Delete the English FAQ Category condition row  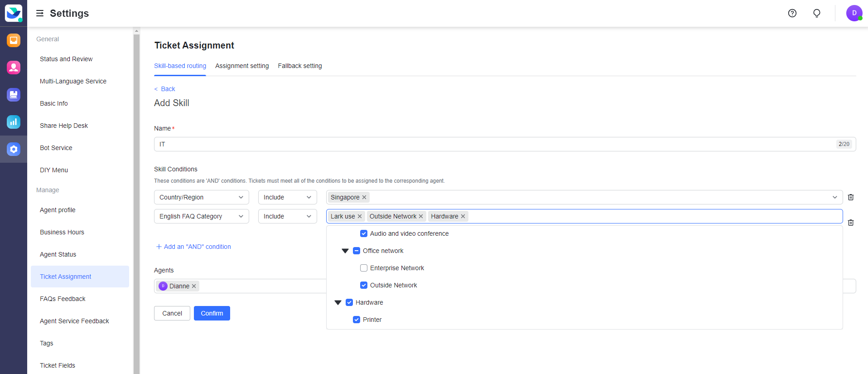[850, 223]
